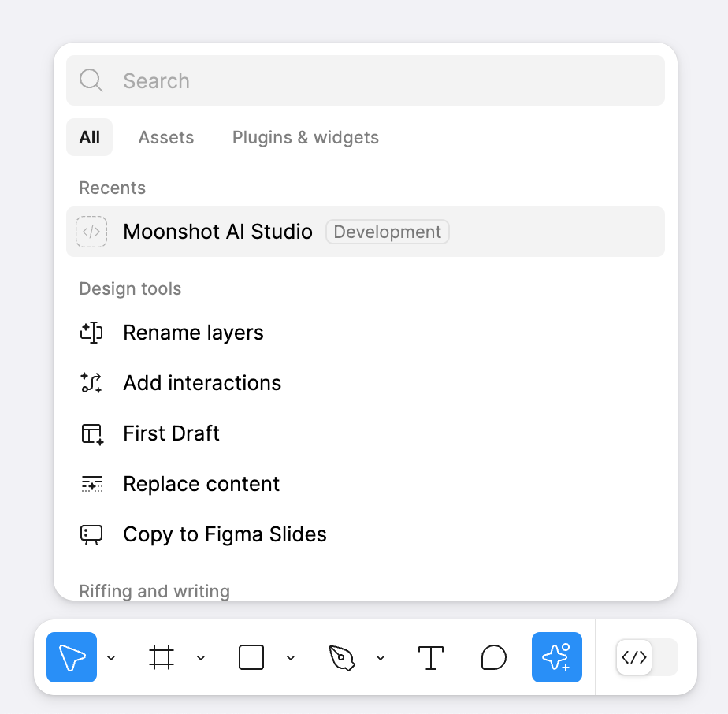Viewport: 728px width, 714px height.
Task: Switch to the Assets tab
Action: coord(166,137)
